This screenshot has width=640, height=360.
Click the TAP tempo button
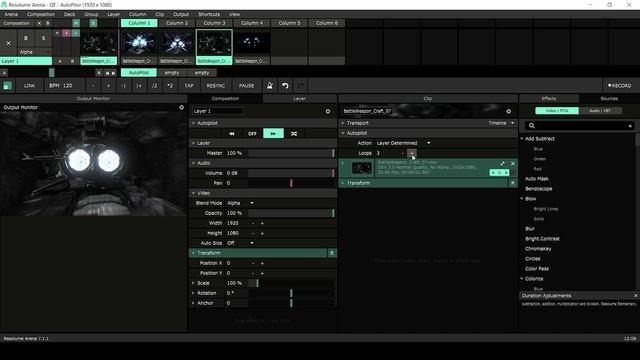tap(189, 86)
